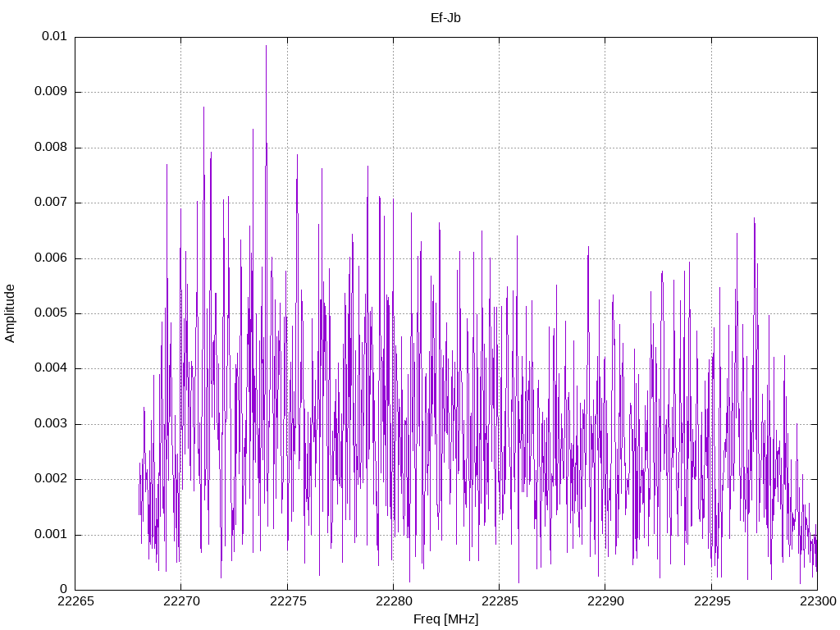Image resolution: width=840 pixels, height=630 pixels.
Task: Select the 0.008 y-axis tick label
Action: coord(51,148)
